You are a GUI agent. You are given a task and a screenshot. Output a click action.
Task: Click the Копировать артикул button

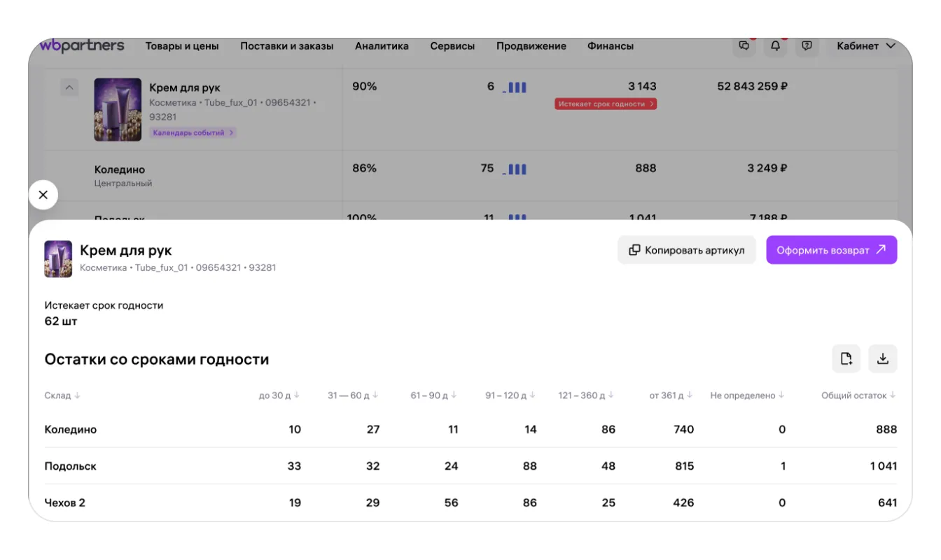tap(686, 250)
